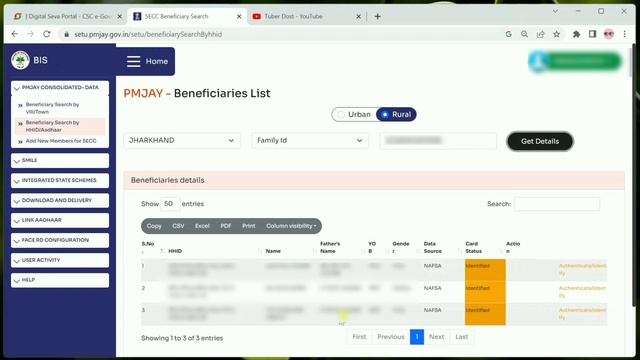
Task: Reload the page with refresh icon
Action: [47, 34]
